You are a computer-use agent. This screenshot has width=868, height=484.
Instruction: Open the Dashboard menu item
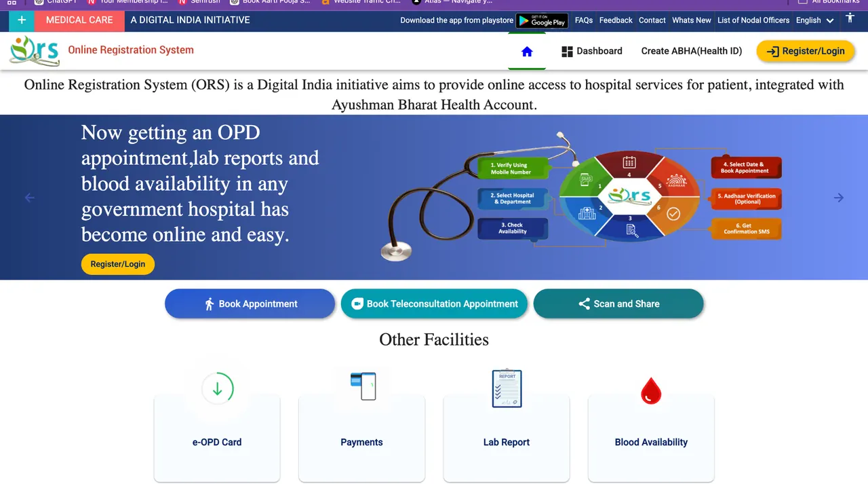(592, 51)
